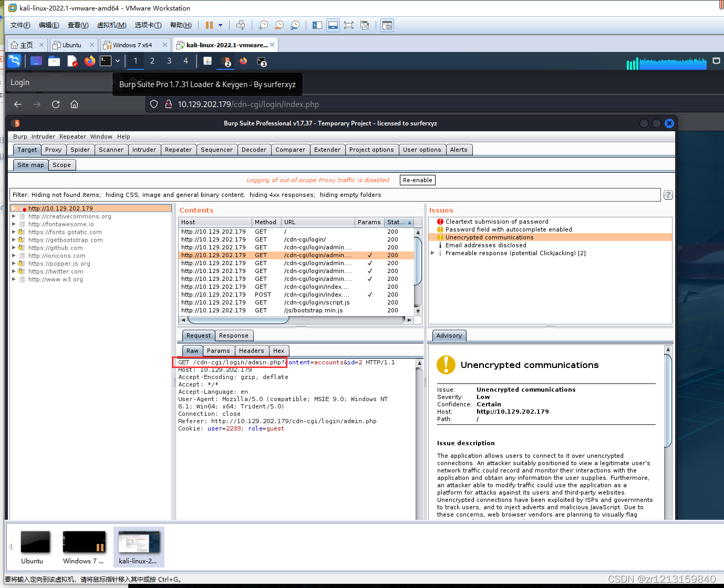Select the POST /cdn-cgi/login/index row

click(296, 295)
